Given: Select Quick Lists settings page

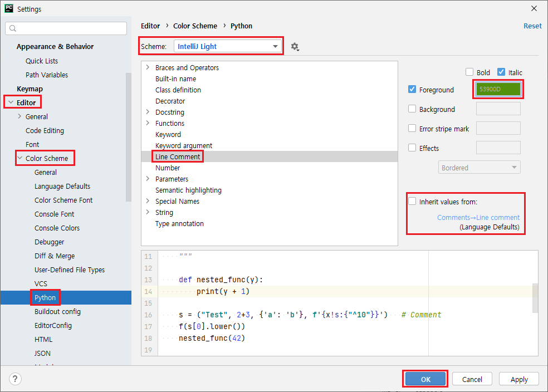Looking at the screenshot, I should pos(42,61).
